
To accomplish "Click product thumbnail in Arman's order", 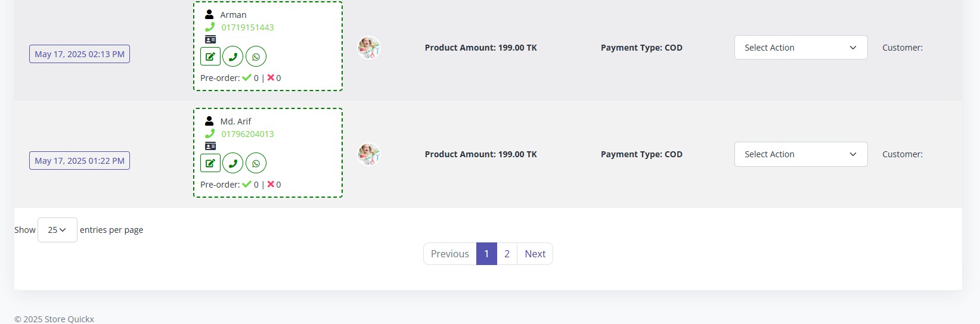I will (369, 48).
